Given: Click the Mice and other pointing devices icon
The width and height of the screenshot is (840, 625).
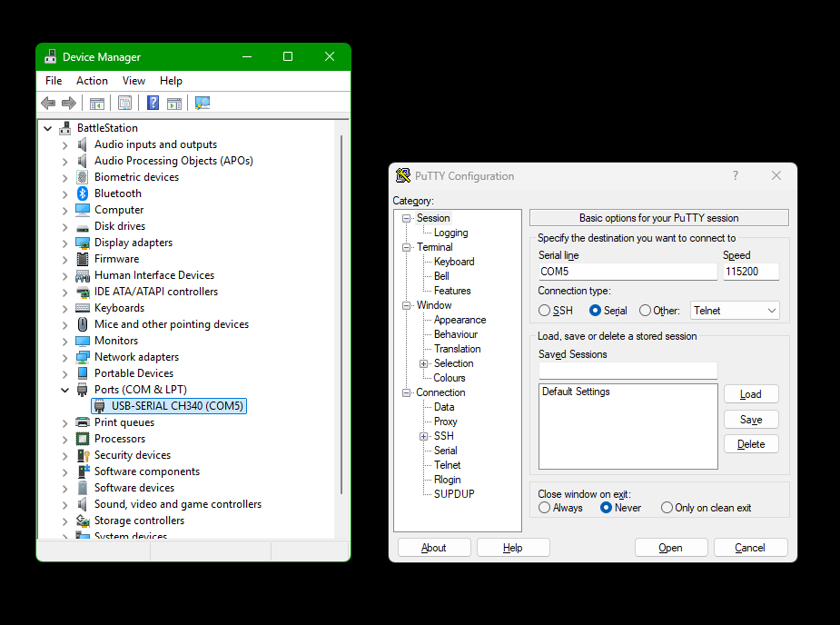Looking at the screenshot, I should [83, 324].
